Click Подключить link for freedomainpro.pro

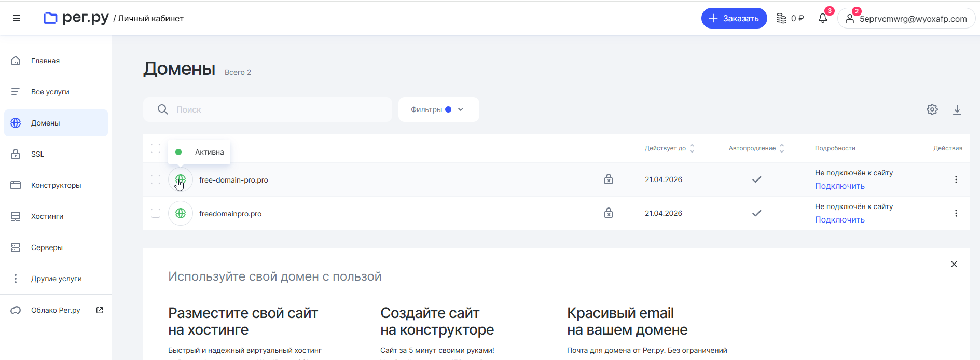click(x=839, y=219)
